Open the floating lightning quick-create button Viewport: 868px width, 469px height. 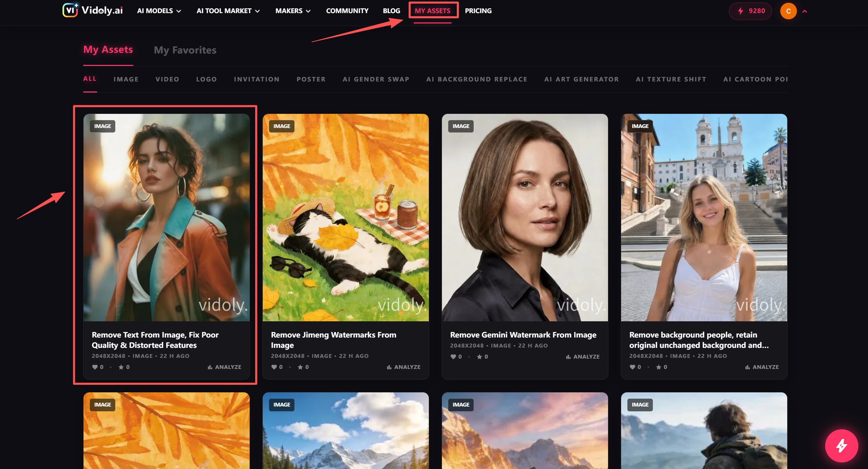tap(841, 446)
